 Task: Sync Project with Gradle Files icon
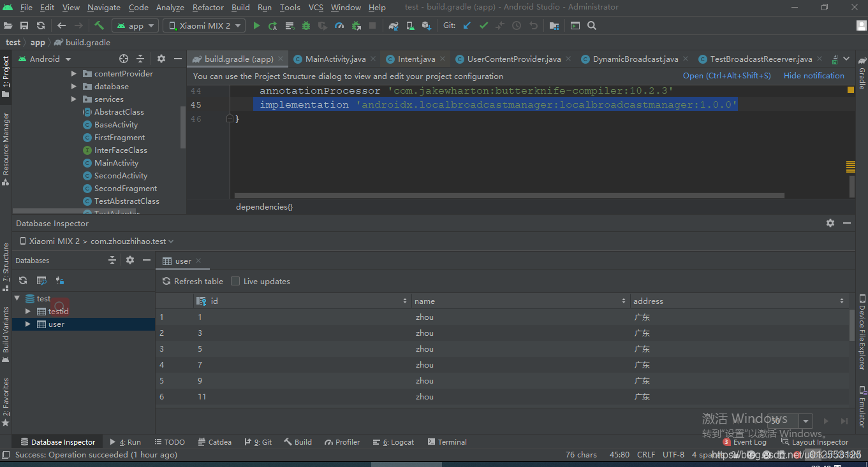pyautogui.click(x=394, y=25)
